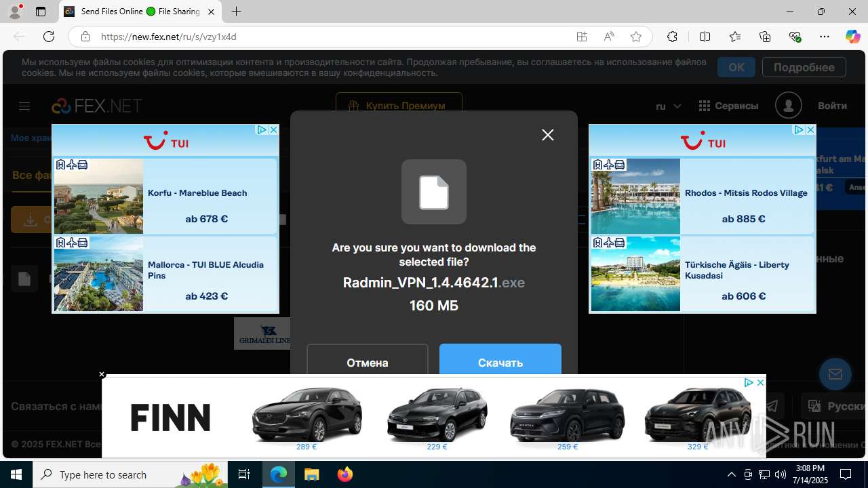The image size is (868, 488).
Task: Open the Copilot sidebar
Action: click(852, 37)
